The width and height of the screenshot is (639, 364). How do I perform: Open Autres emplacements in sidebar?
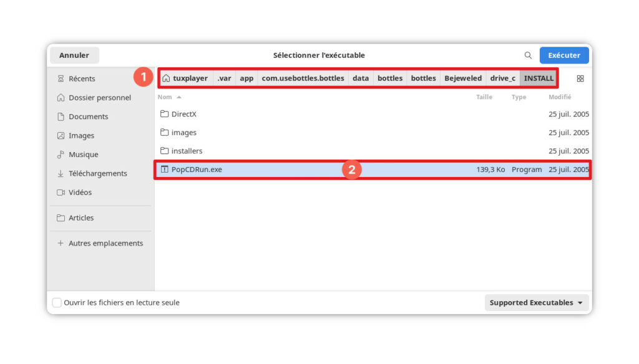105,244
